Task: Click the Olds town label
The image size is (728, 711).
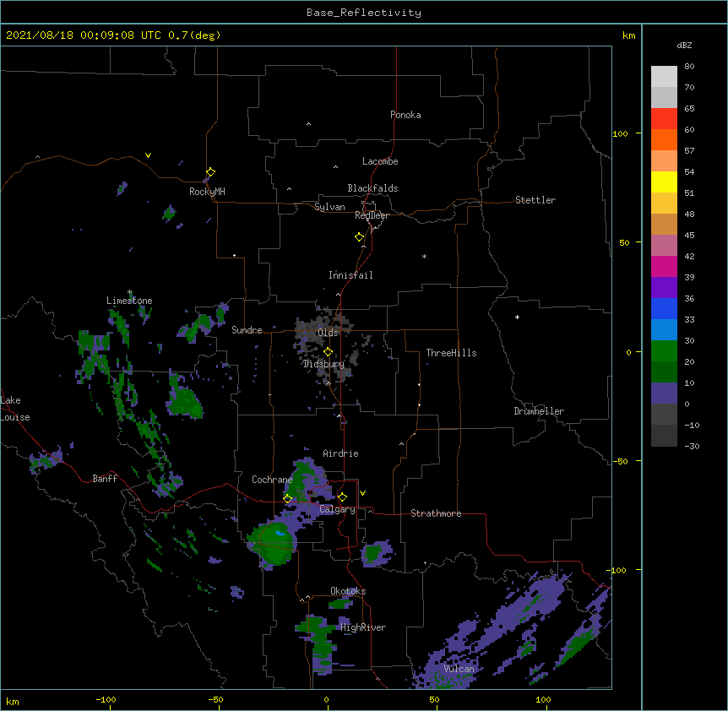Action: point(328,333)
